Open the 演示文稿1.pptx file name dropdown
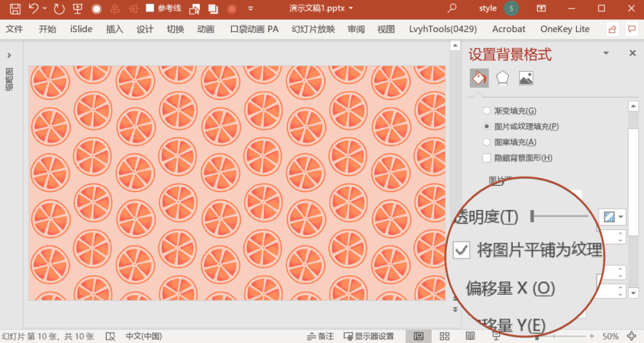Screen dimensions: 644x343 coord(351,8)
